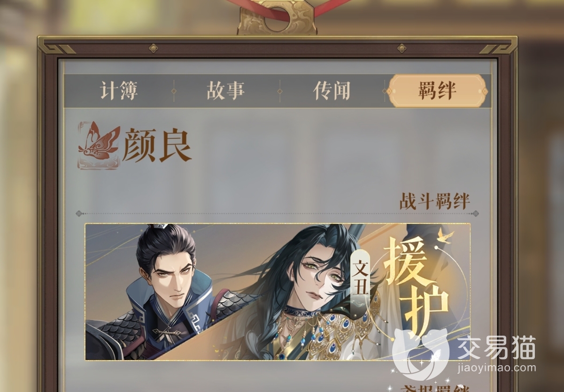Click the diamond stud above the 计簿 tab
Viewport: 564px width, 392px height.
tap(153, 48)
